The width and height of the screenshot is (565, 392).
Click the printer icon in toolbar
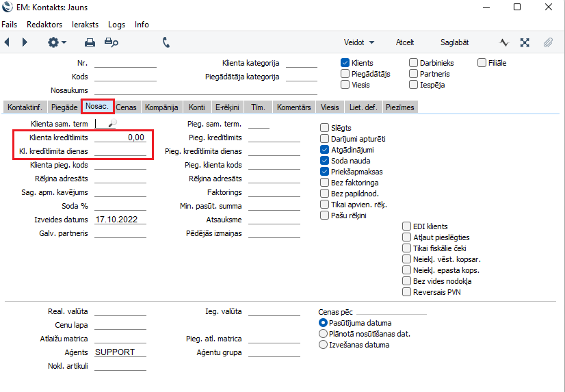90,42
